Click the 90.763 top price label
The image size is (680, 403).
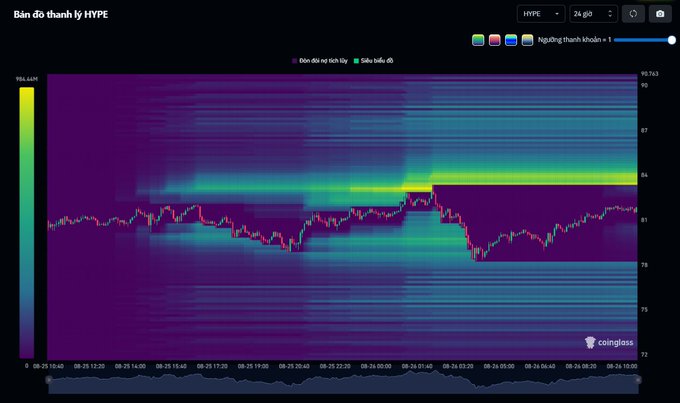(x=649, y=74)
